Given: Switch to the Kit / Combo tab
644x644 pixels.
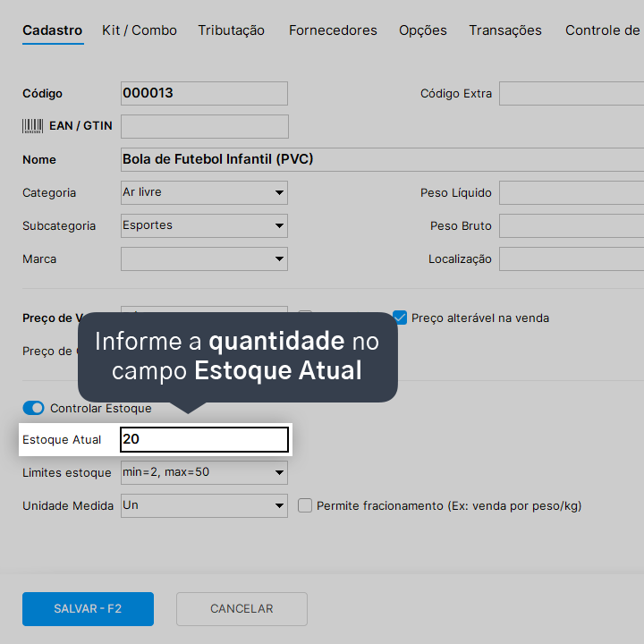Looking at the screenshot, I should [140, 30].
